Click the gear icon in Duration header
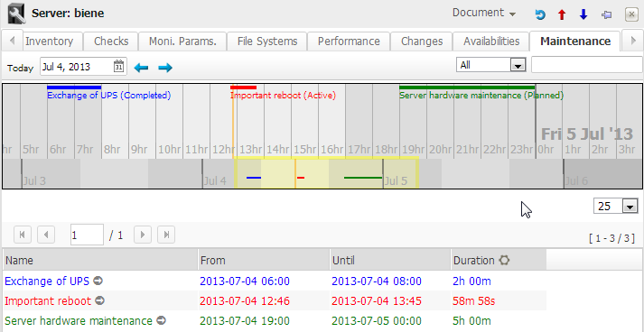The height and width of the screenshot is (332, 644). point(504,260)
